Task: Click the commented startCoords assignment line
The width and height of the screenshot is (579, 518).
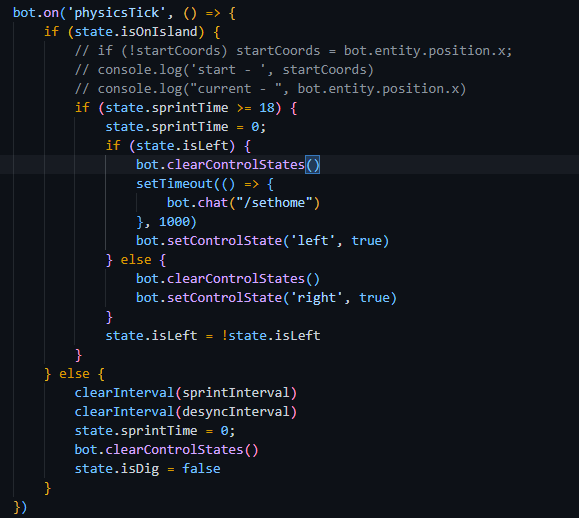Action: tap(294, 51)
